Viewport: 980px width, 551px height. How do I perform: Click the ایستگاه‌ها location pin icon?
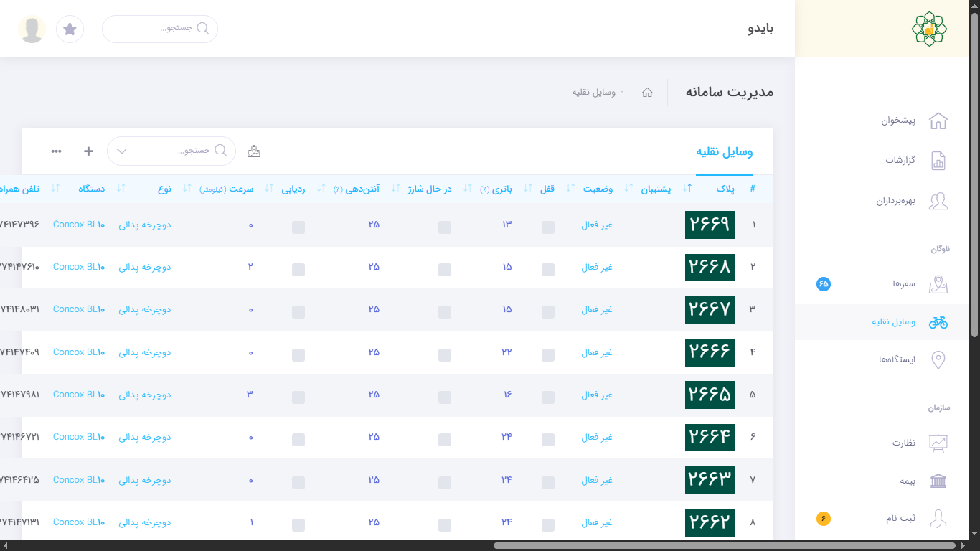[x=938, y=359]
